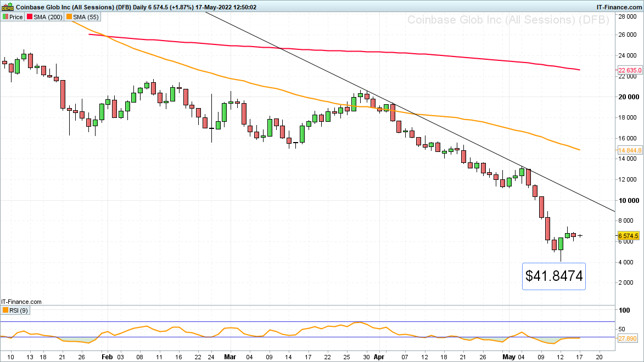644x362 pixels.
Task: Click the IT-Finance.com link at top right
Action: [x=619, y=7]
